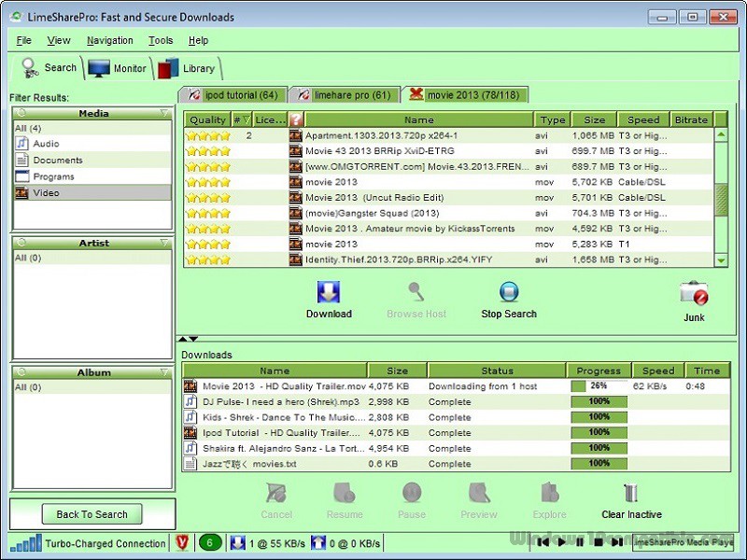
Task: Click the Download arrow icon
Action: click(x=329, y=292)
